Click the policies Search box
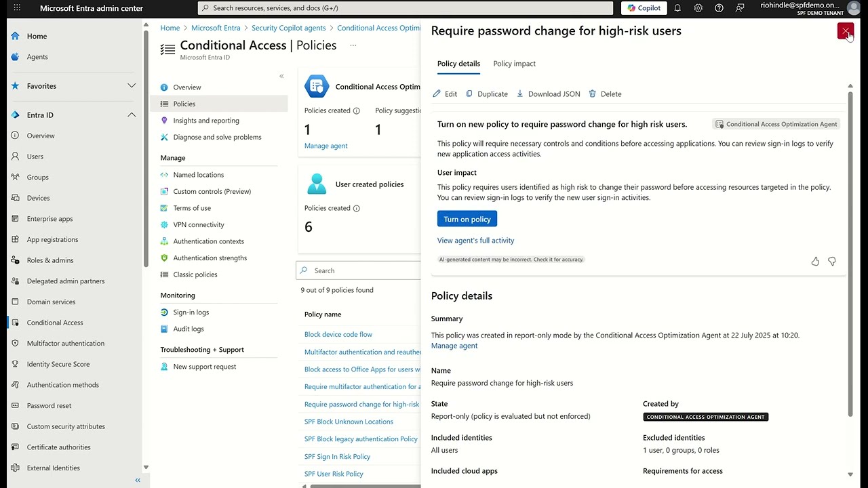868x488 pixels. click(x=358, y=270)
